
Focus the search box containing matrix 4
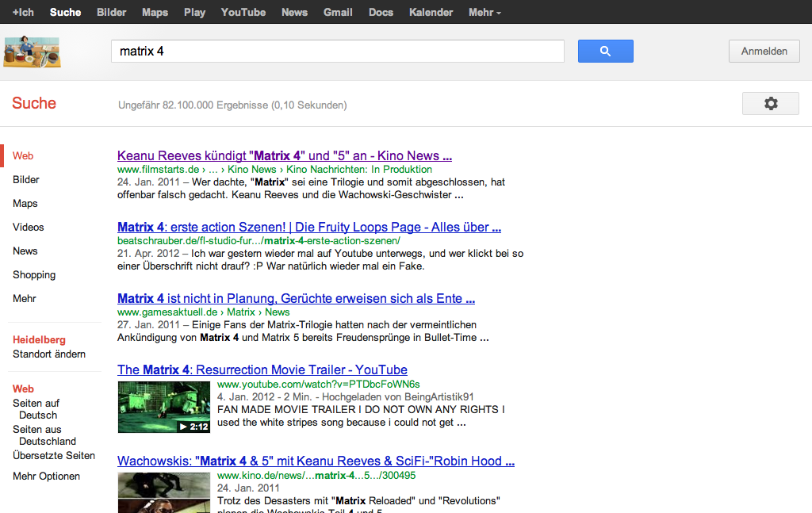338,52
